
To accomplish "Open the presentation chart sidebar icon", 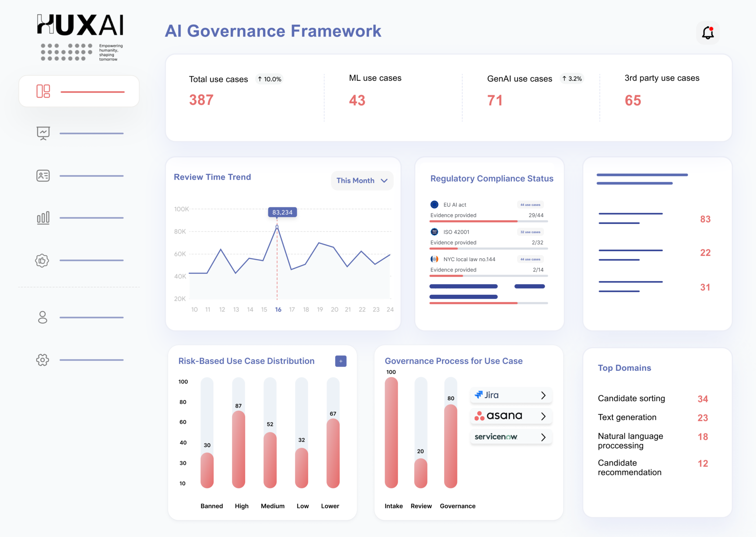I will pyautogui.click(x=43, y=133).
